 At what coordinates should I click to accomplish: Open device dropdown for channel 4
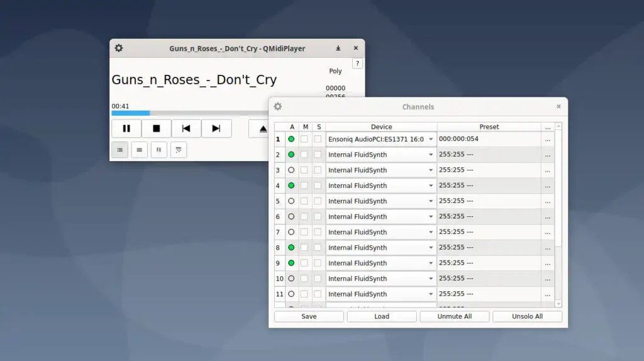click(381, 186)
